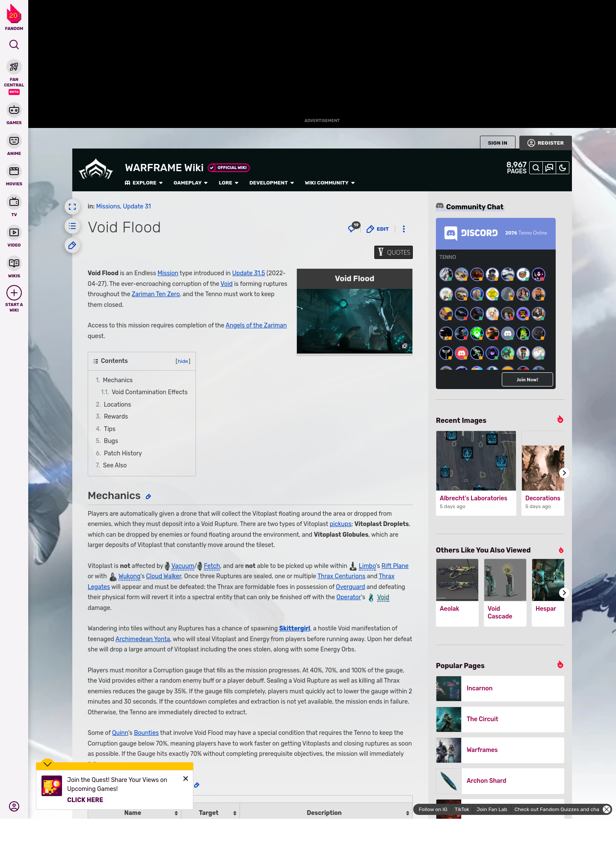616x856 pixels.
Task: Expand article to full width
Action: [72, 207]
